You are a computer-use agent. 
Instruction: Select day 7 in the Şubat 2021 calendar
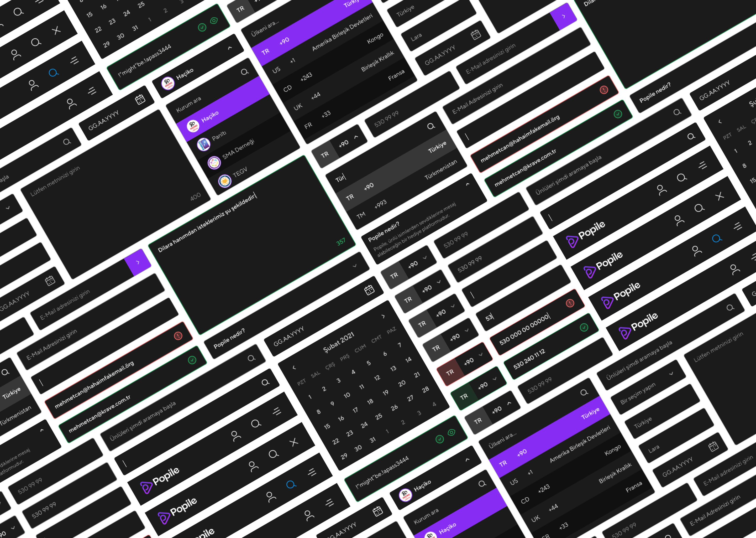400,345
